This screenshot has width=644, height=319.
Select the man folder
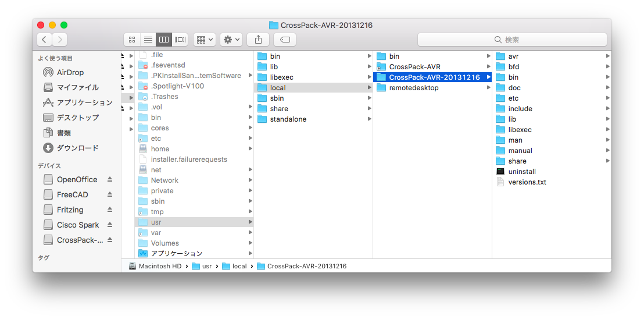[x=552, y=140]
